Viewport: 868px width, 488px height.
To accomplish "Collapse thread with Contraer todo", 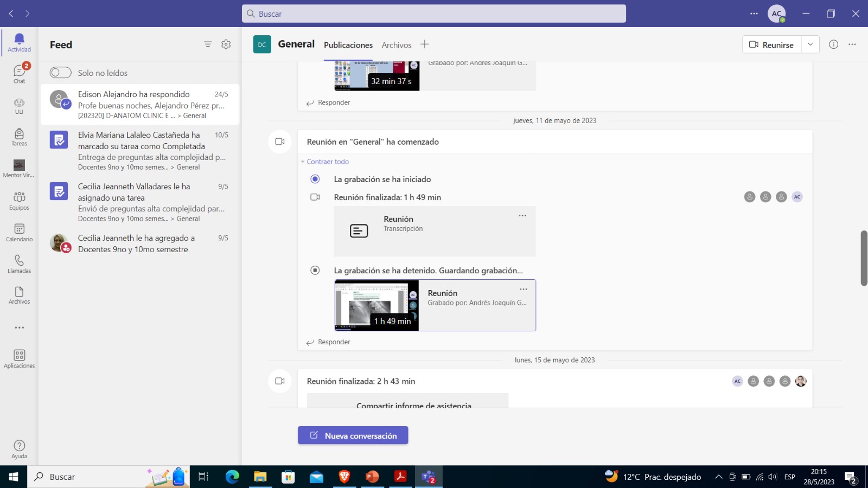I will tap(327, 162).
